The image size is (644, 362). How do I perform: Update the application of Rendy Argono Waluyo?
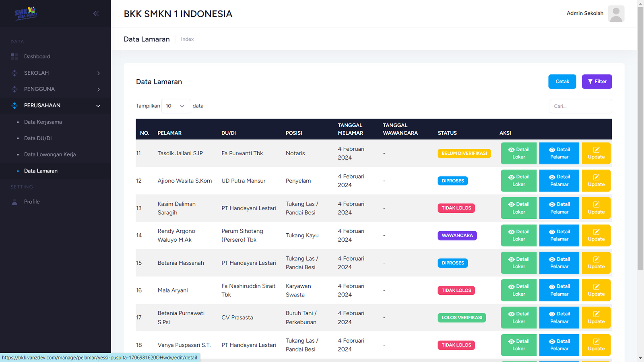(596, 235)
